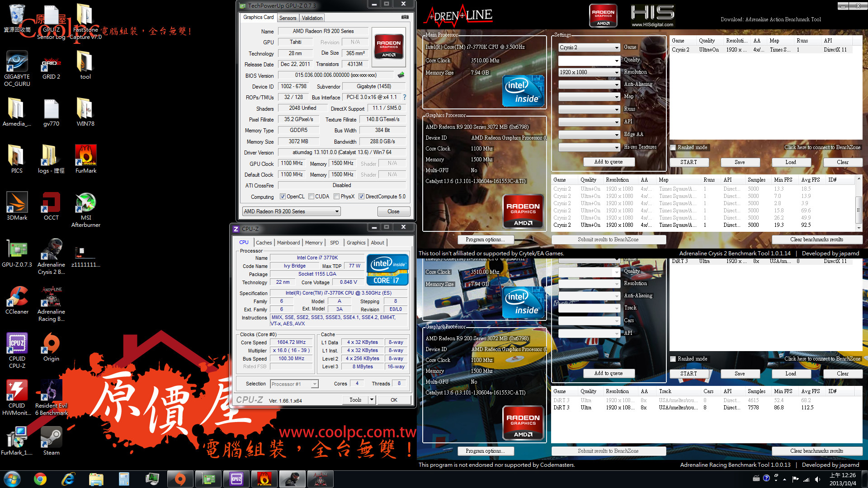Screen dimensions: 868x488
Task: Switch to FurMark taskbar button
Action: click(x=264, y=479)
